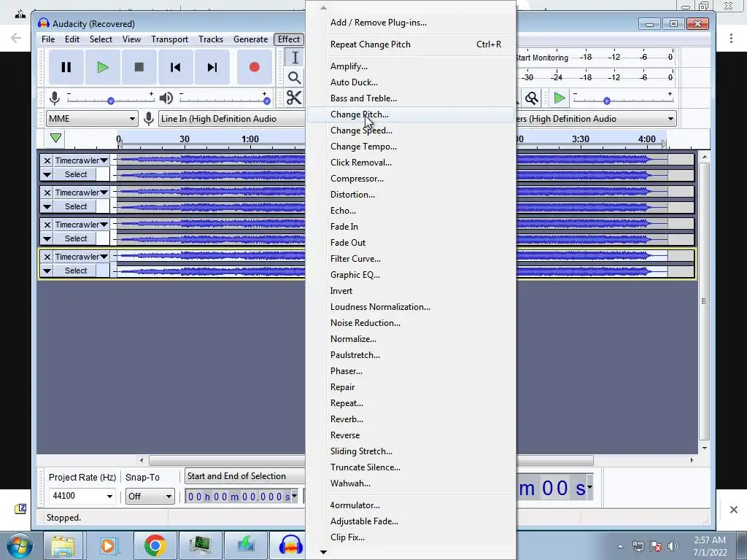This screenshot has height=560, width=747.
Task: Click vertical scrollbar down arrow
Action: [705, 448]
